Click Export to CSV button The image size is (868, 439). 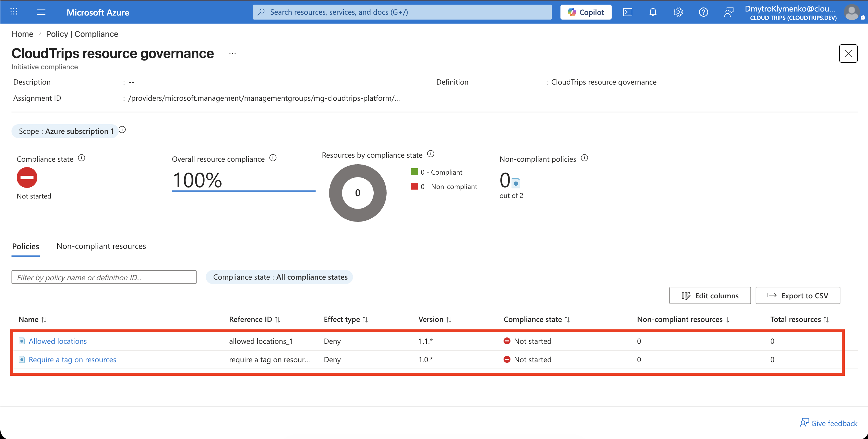(x=798, y=296)
